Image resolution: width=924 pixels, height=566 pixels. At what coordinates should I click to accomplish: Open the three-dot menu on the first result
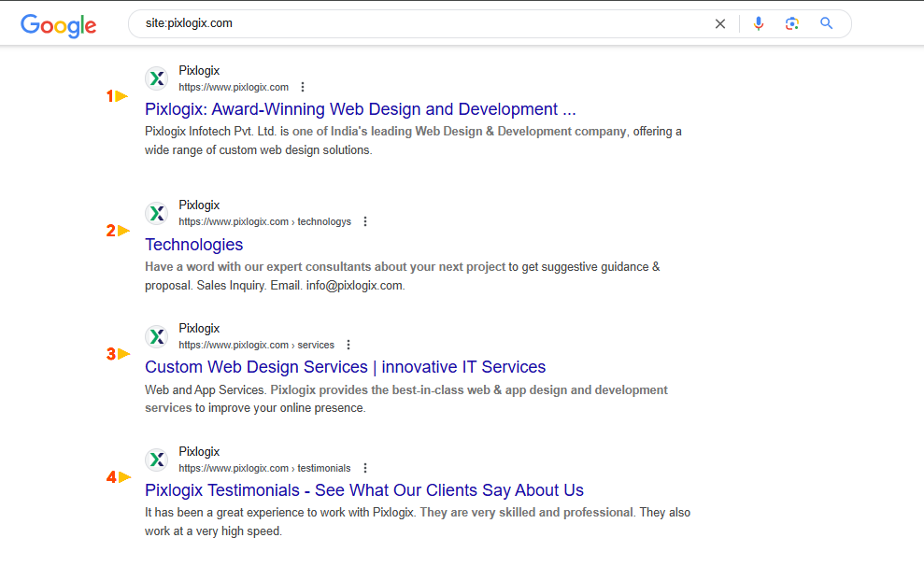point(302,86)
